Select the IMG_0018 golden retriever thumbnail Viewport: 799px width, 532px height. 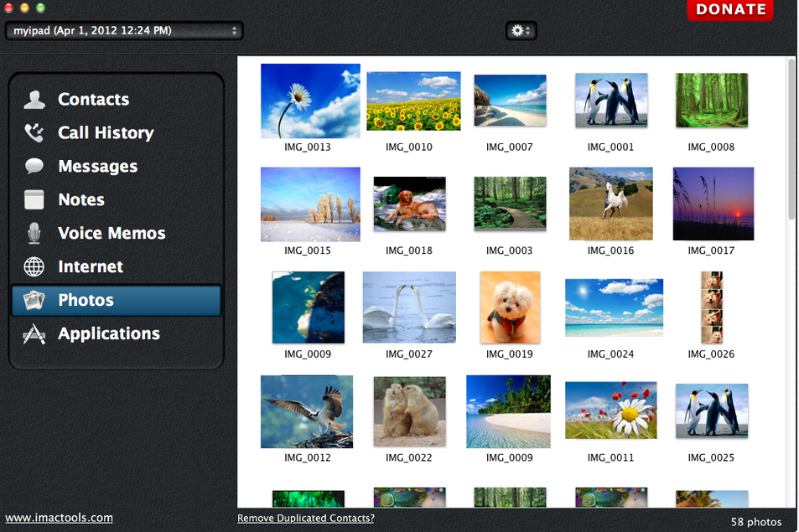point(410,204)
